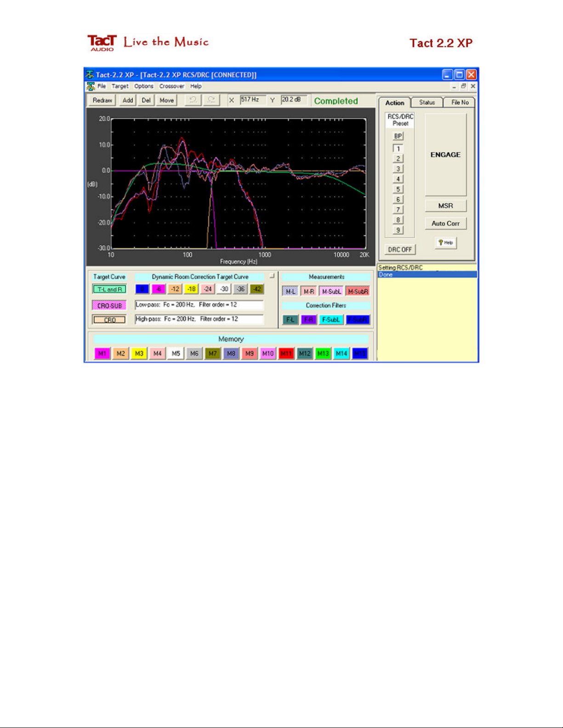The height and width of the screenshot is (728, 563).
Task: Select RCS/DRC preset 1
Action: tap(398, 148)
